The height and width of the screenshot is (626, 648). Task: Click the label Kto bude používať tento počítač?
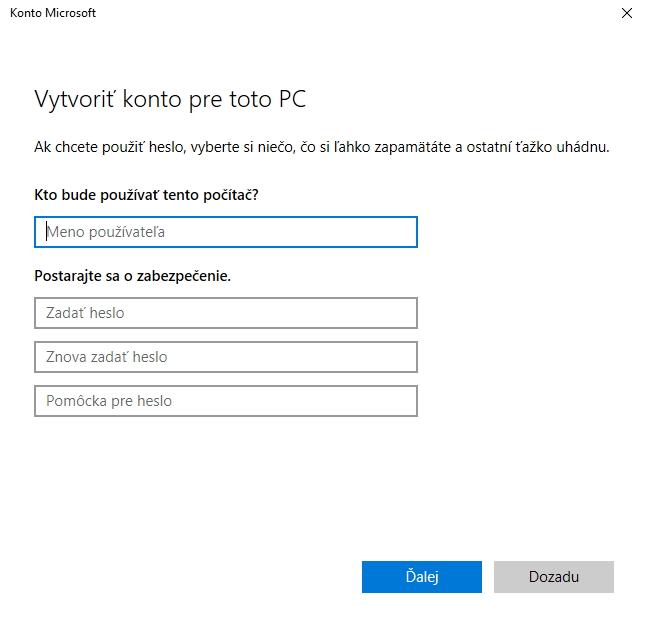[146, 194]
